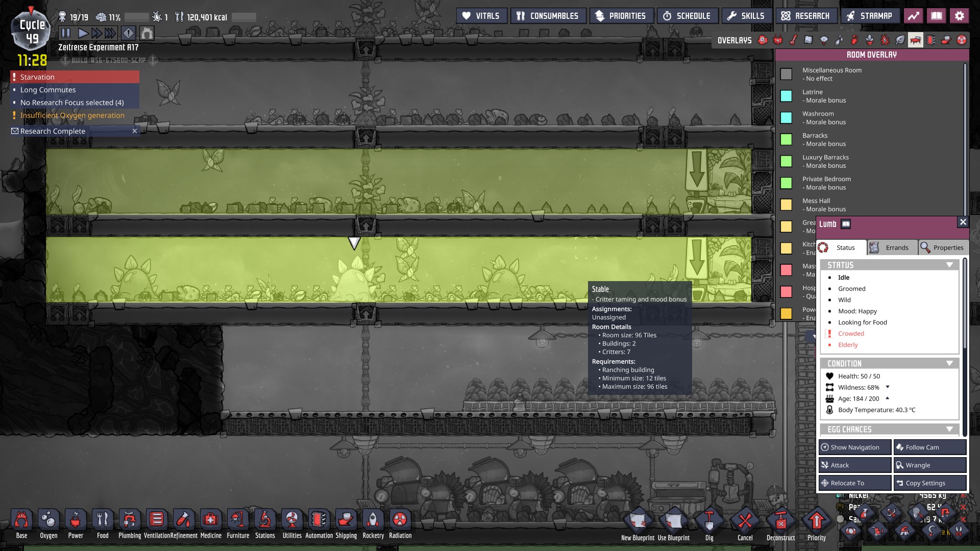The width and height of the screenshot is (980, 551).
Task: Click the Latrine cyan color swatch
Action: [786, 96]
